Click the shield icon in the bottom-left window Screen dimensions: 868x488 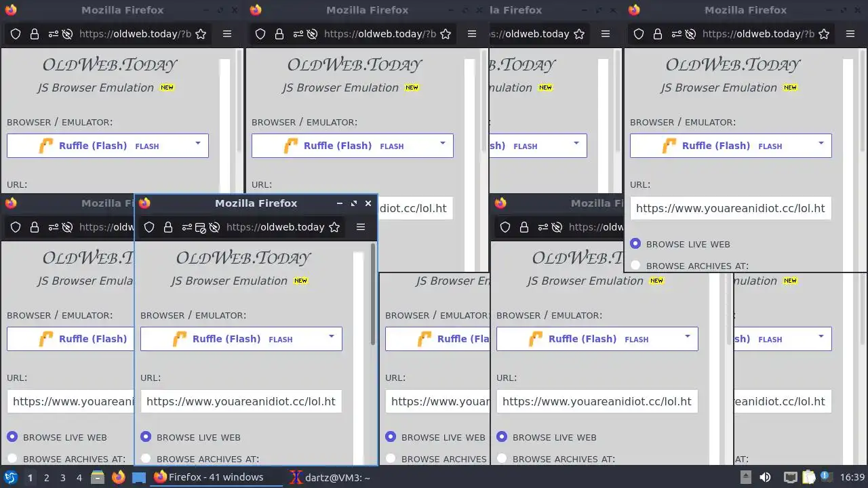click(x=16, y=227)
